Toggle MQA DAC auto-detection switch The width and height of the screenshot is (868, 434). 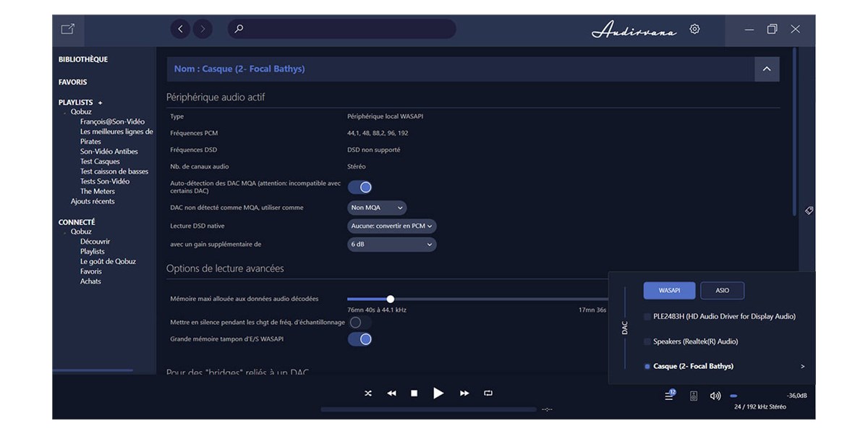tap(360, 187)
